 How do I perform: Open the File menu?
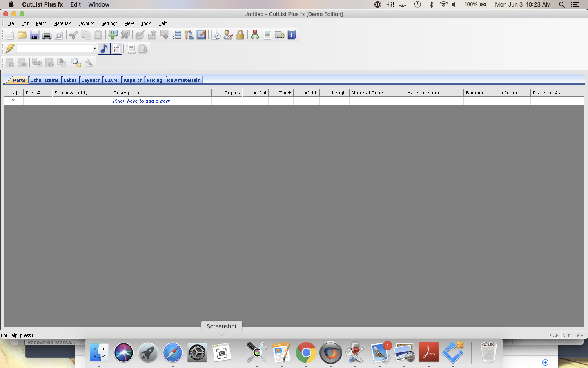[x=11, y=23]
